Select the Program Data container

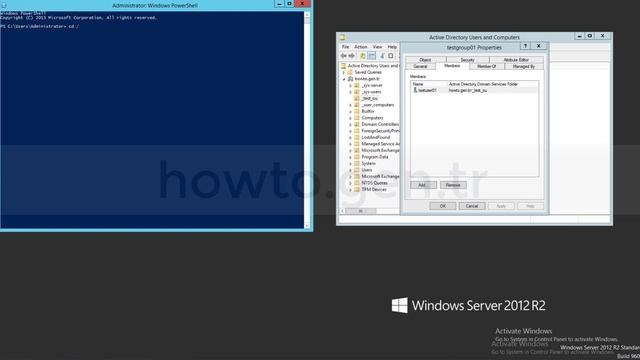(x=375, y=157)
